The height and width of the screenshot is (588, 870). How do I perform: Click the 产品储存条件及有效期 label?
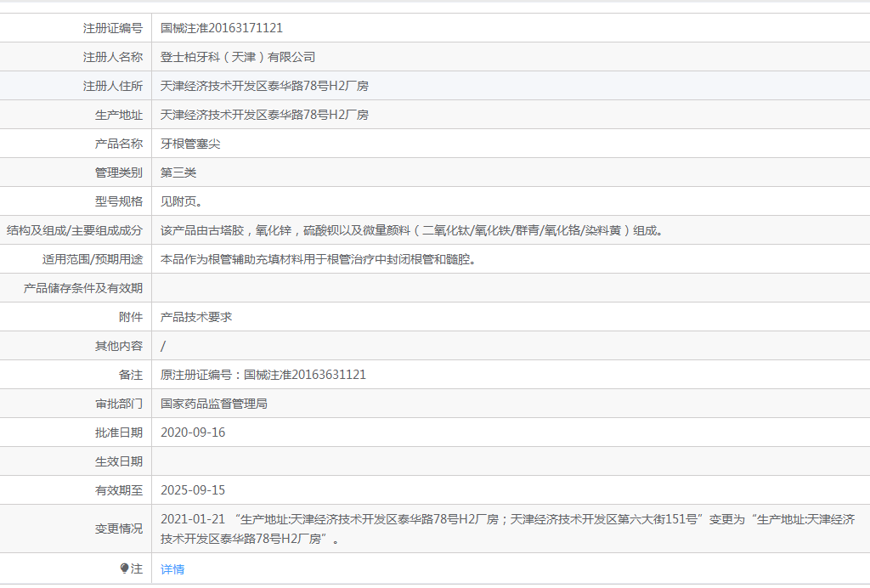tap(82, 288)
